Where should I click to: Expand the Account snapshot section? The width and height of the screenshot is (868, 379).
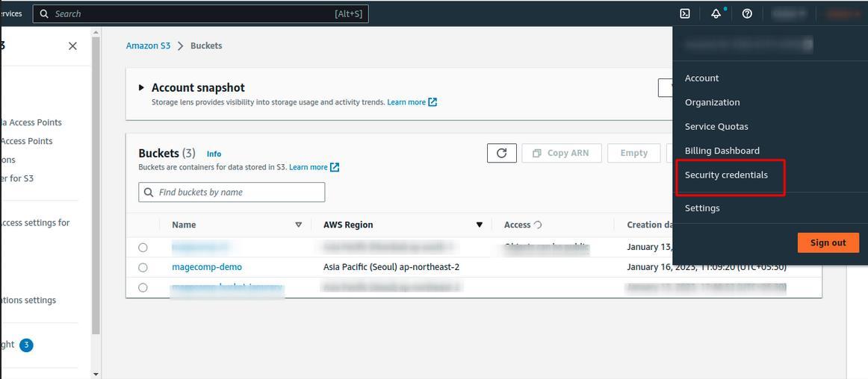click(142, 87)
